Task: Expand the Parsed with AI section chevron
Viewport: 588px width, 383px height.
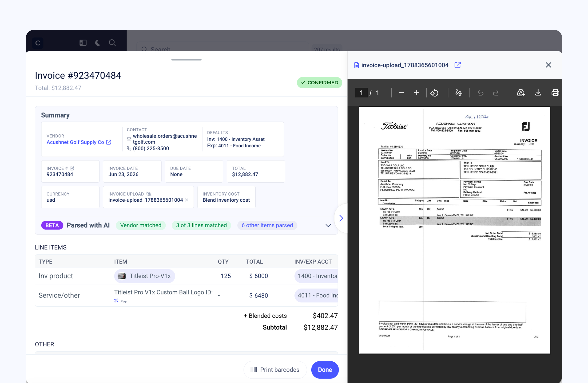Action: (x=328, y=225)
